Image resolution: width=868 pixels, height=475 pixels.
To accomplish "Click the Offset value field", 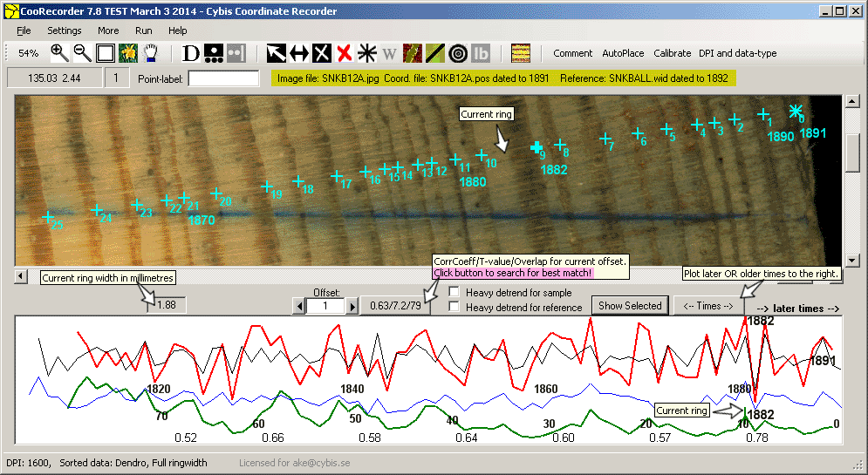I will tap(325, 306).
